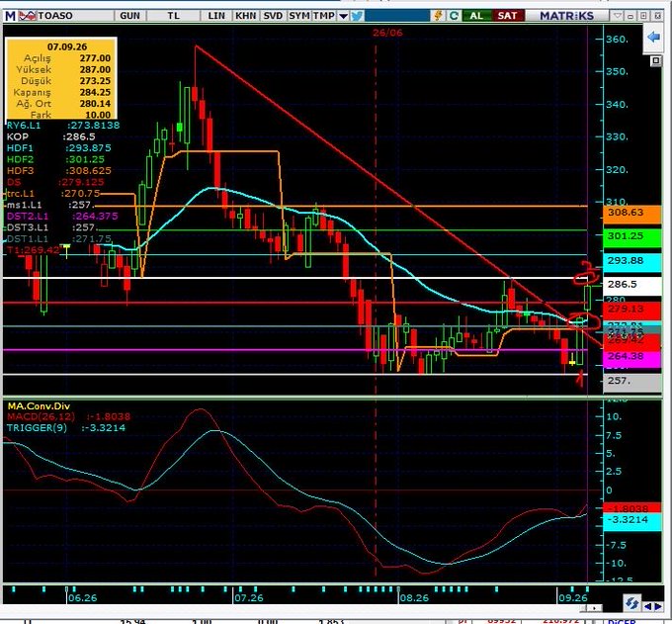The width and height of the screenshot is (672, 624).
Task: Toggle the KHN button
Action: pyautogui.click(x=246, y=16)
